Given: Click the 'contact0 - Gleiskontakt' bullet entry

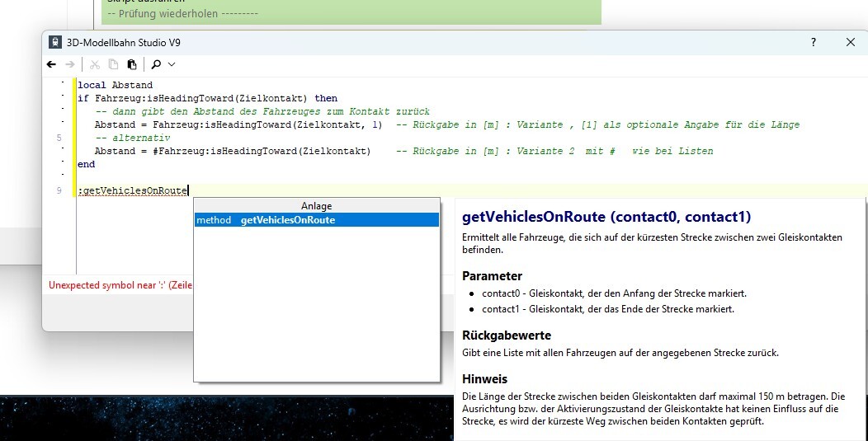Looking at the screenshot, I should (x=614, y=293).
